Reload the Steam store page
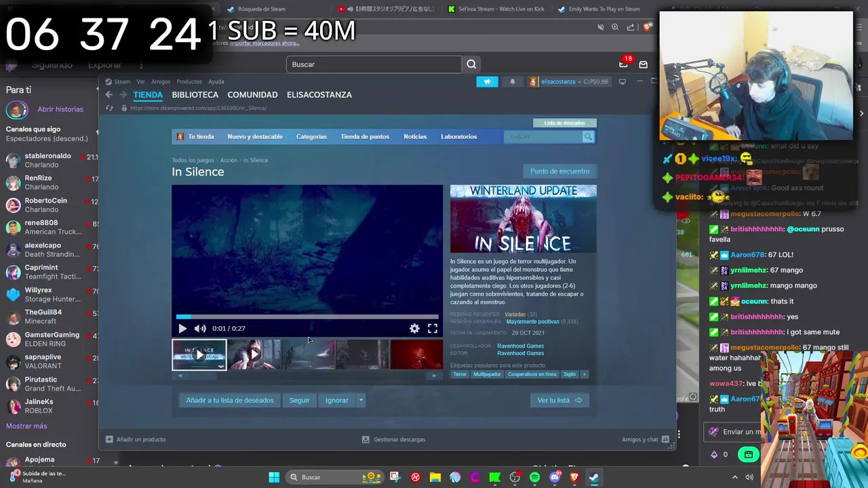868x488 pixels. (x=109, y=108)
